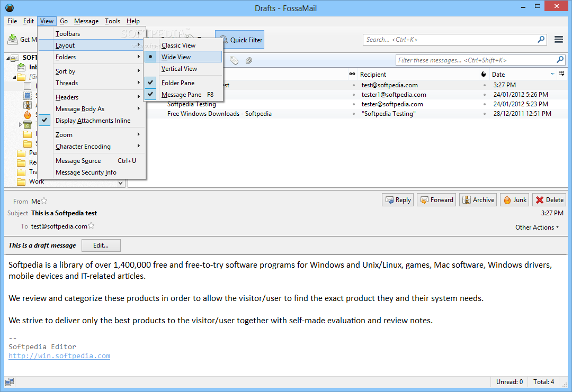Open the Sort by submenu
The image size is (572, 392).
92,71
